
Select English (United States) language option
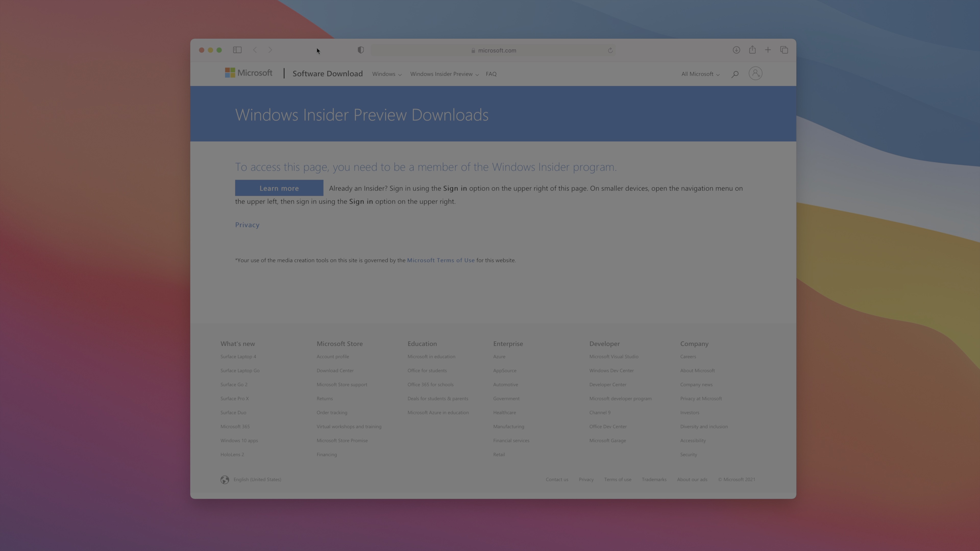pos(257,480)
